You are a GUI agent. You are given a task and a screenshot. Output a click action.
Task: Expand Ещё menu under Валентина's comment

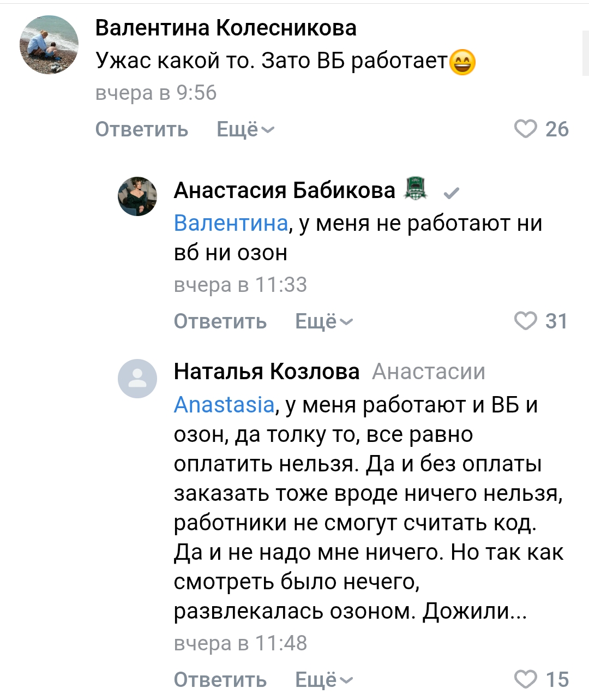pos(245,129)
